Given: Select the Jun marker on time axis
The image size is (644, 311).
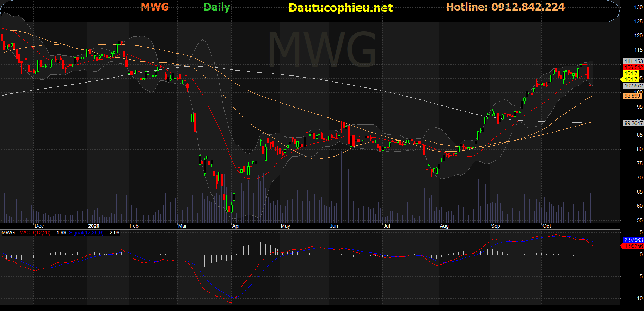Looking at the screenshot, I should tap(333, 226).
